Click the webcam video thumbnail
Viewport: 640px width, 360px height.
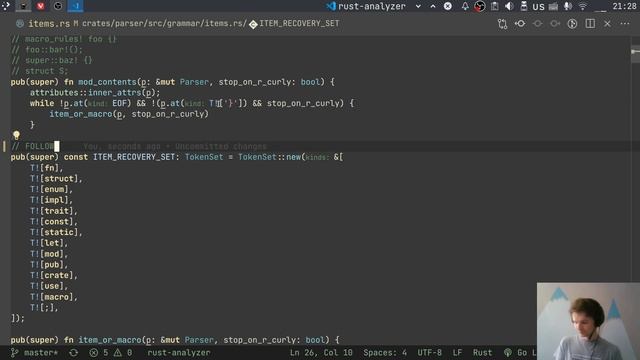coord(588,321)
